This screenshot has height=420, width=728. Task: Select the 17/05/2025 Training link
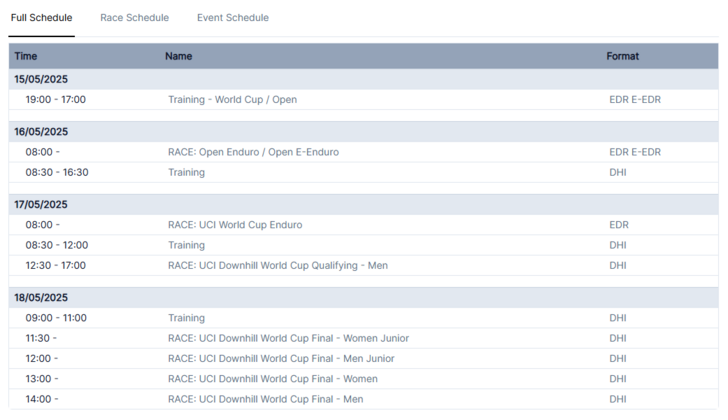tap(186, 245)
